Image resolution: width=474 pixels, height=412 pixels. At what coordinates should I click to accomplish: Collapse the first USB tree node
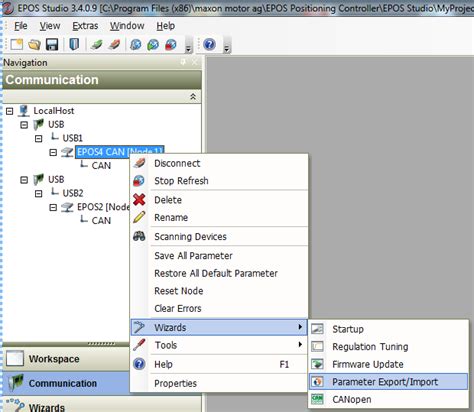coord(24,125)
